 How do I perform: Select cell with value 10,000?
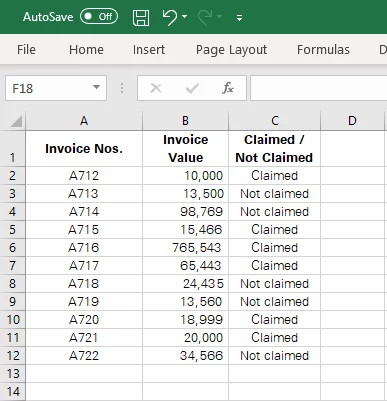pyautogui.click(x=185, y=176)
